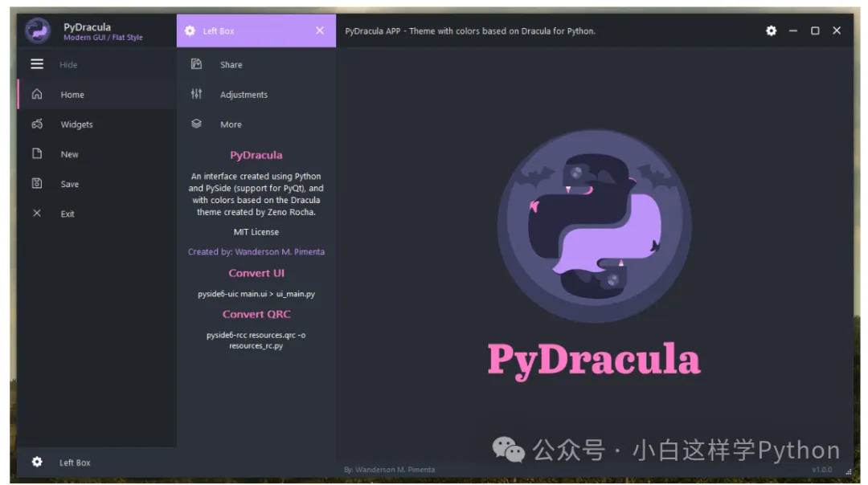The image size is (868, 485).
Task: Click the Widgets gamepad icon
Action: point(37,124)
